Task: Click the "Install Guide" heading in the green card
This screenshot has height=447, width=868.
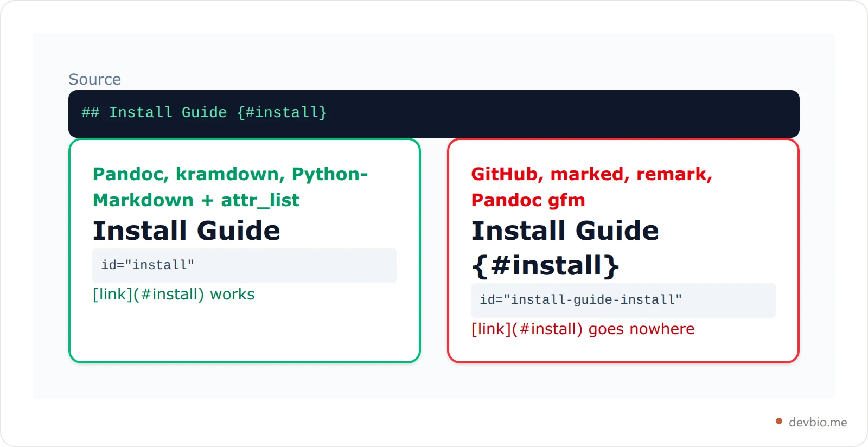Action: pyautogui.click(x=187, y=231)
